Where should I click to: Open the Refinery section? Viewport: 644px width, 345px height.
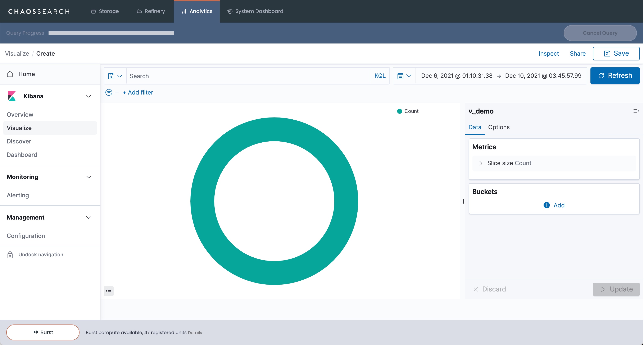coord(151,11)
